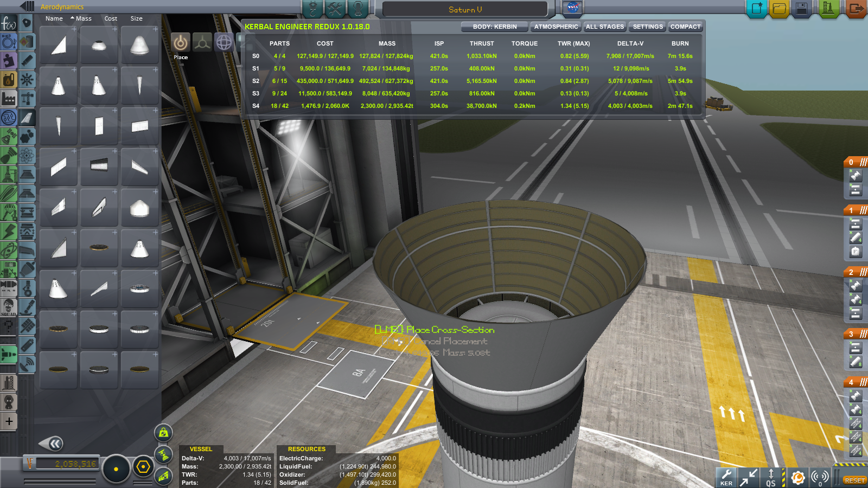Open the function filter category
The image size is (868, 488).
click(x=9, y=24)
